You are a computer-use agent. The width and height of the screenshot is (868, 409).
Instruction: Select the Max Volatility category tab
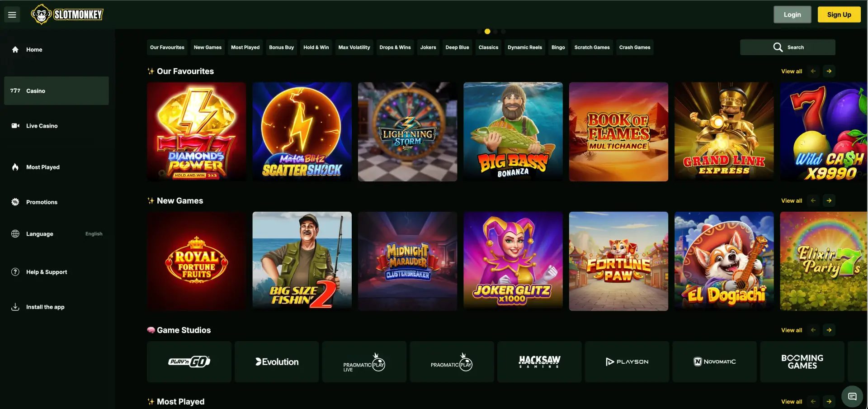pyautogui.click(x=354, y=48)
